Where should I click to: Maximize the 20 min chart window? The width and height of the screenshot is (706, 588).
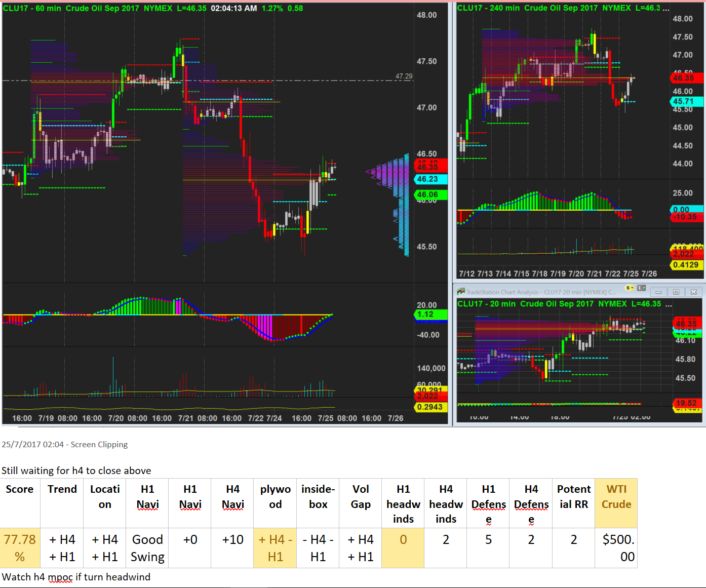pos(676,292)
